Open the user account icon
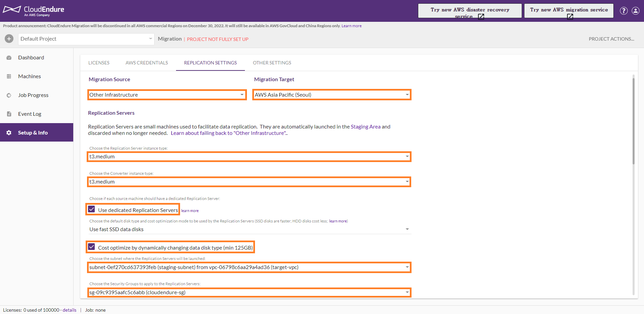 (636, 11)
